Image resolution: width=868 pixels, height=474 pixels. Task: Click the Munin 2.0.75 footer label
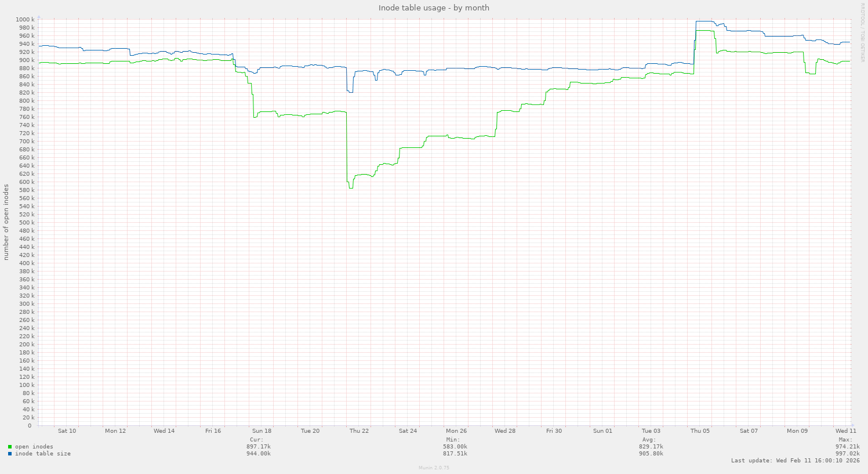click(x=434, y=468)
